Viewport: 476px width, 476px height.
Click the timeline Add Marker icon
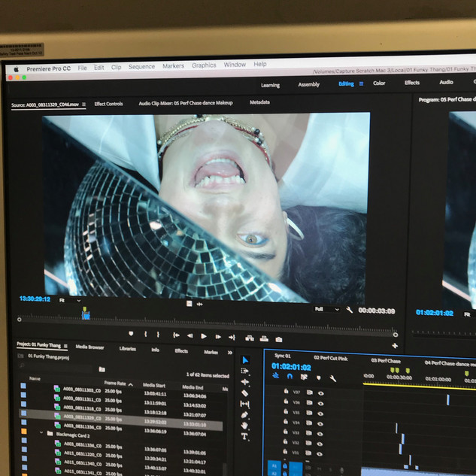point(318,377)
